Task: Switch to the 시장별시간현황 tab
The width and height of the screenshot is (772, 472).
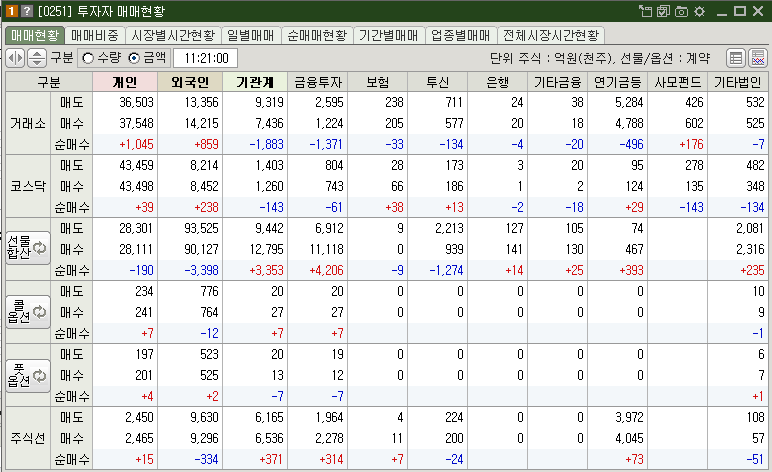Action: [x=173, y=35]
